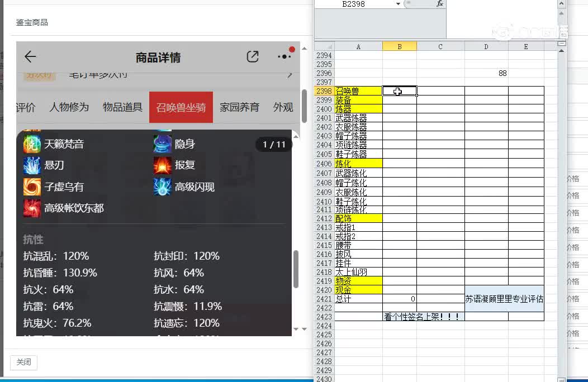Viewport: 588px width, 382px height.
Task: Click the 关闭 button
Action: [23, 362]
